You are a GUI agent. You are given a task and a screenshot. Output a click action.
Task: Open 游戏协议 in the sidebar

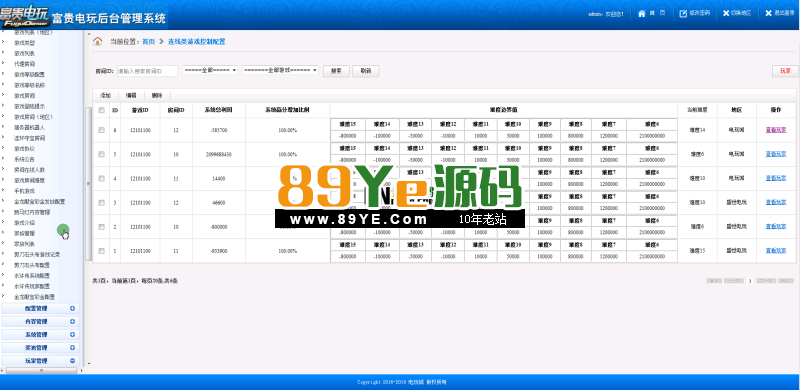pyautogui.click(x=24, y=149)
